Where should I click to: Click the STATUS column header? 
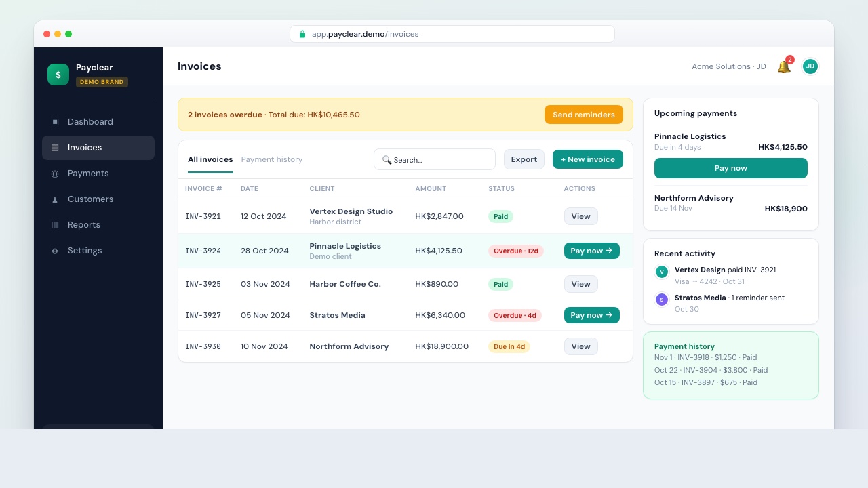tap(501, 189)
